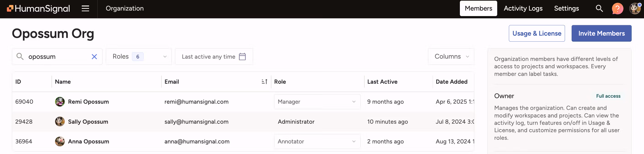The width and height of the screenshot is (644, 154).
Task: Switch to the Activity Logs tab
Action: tap(523, 9)
